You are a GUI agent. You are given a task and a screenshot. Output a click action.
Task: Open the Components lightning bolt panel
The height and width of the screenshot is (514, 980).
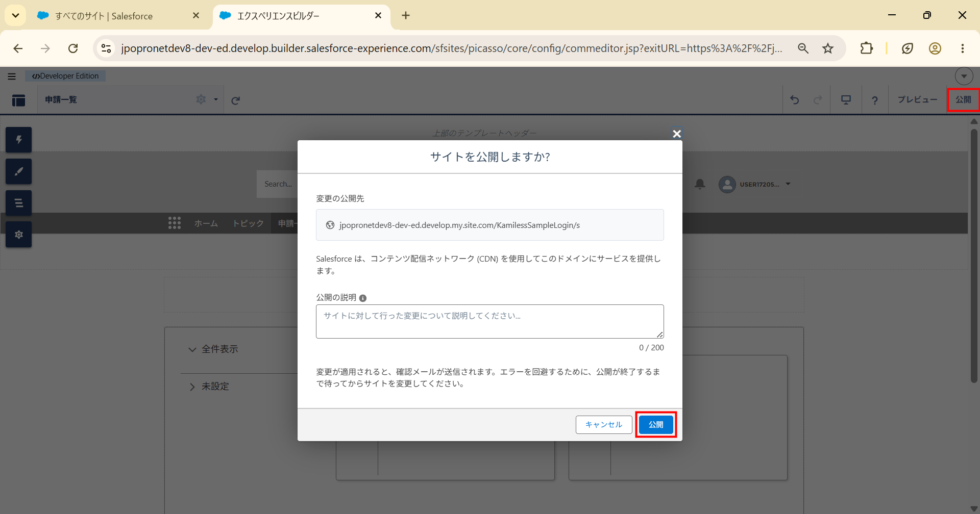click(x=19, y=140)
